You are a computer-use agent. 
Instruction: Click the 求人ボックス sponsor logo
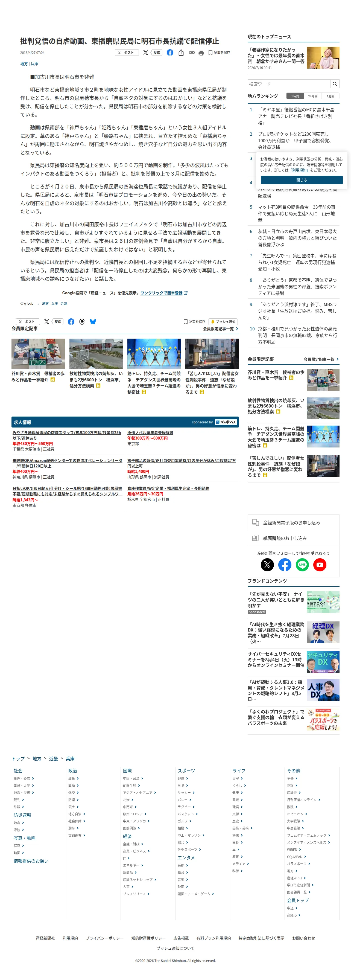point(226,422)
